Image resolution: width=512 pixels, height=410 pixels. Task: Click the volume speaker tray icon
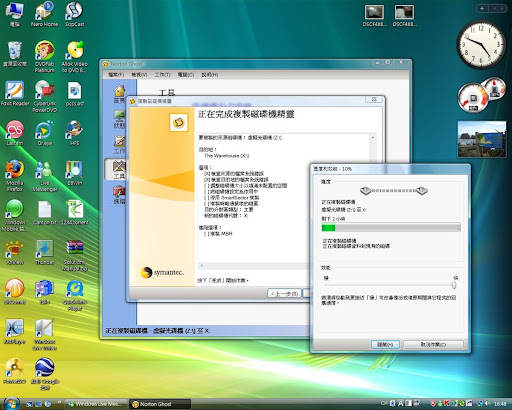[x=487, y=404]
